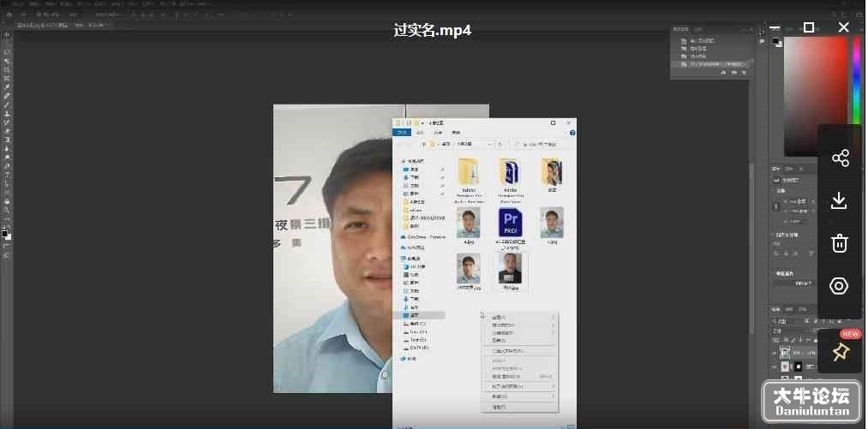Select OneDrive in the Explorer navigation pane
Viewport: 868px width, 429px height.
click(x=424, y=237)
